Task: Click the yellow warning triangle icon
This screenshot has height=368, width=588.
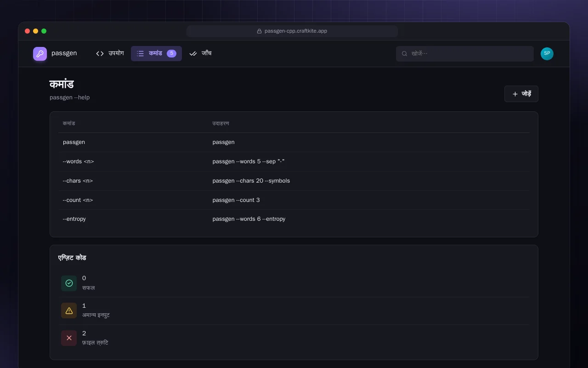Action: 69,310
